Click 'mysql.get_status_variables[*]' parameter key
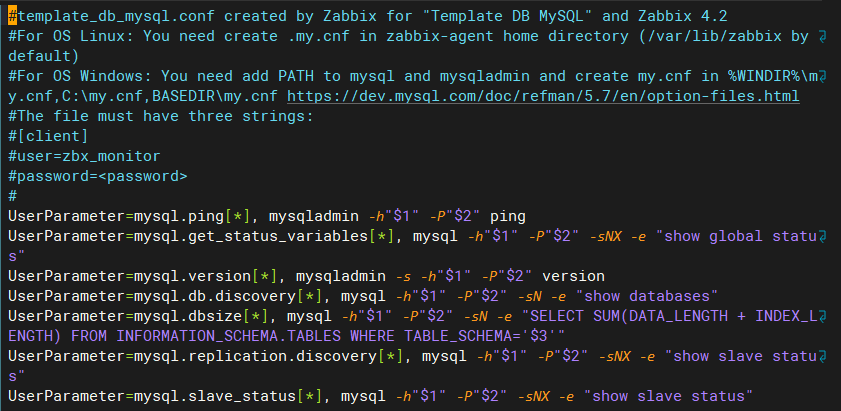 click(x=264, y=237)
